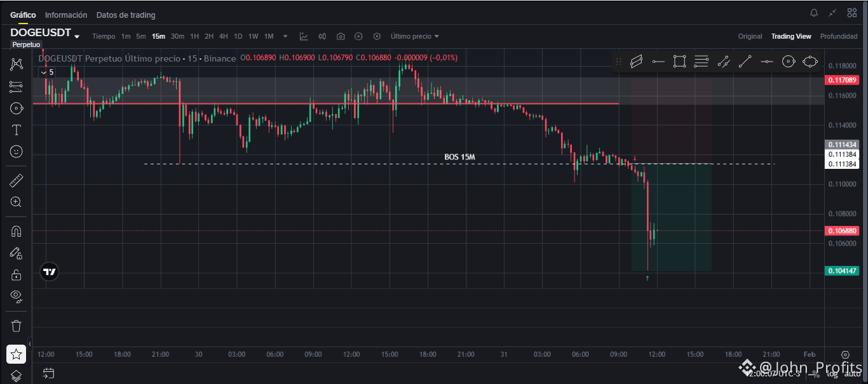Open the object tree layers icon
Viewport: 868px width, 384px height.
click(x=17, y=376)
